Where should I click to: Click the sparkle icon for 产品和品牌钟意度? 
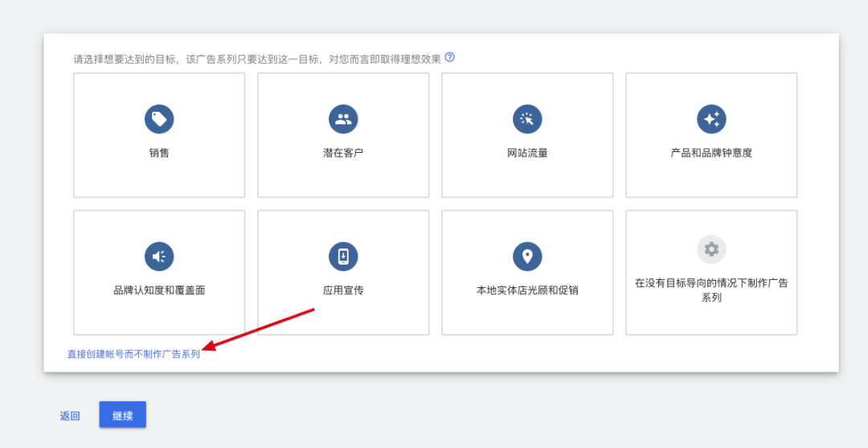(711, 119)
